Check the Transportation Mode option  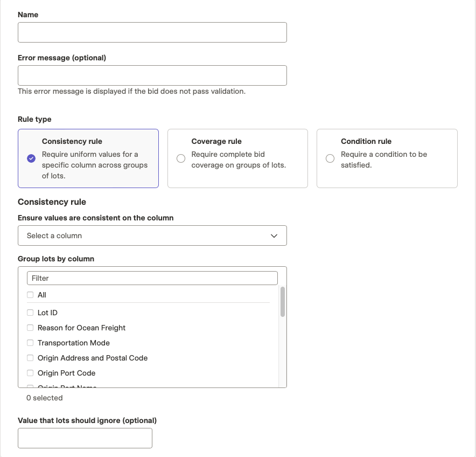point(30,343)
